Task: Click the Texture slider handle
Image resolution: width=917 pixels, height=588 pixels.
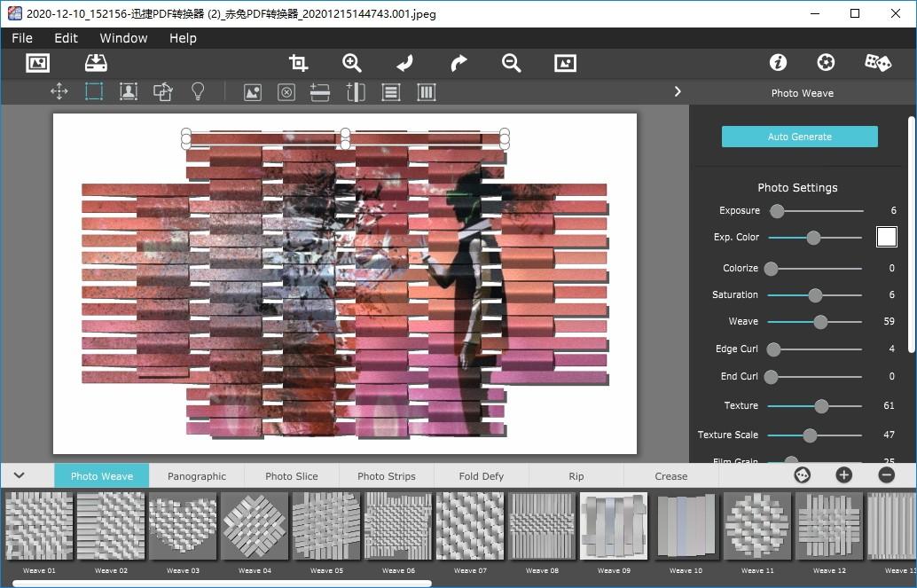Action: (821, 406)
